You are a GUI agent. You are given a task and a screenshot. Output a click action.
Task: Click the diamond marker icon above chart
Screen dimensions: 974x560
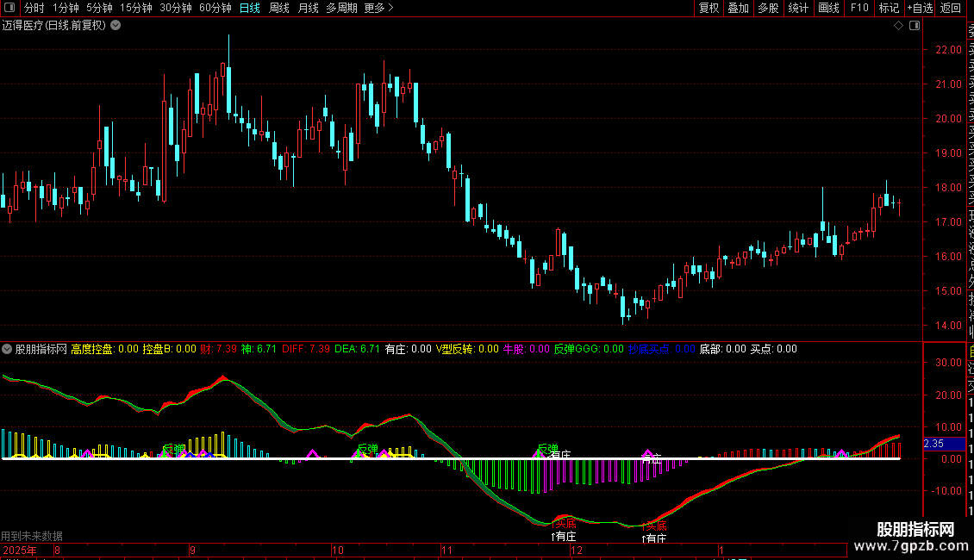pos(898,26)
